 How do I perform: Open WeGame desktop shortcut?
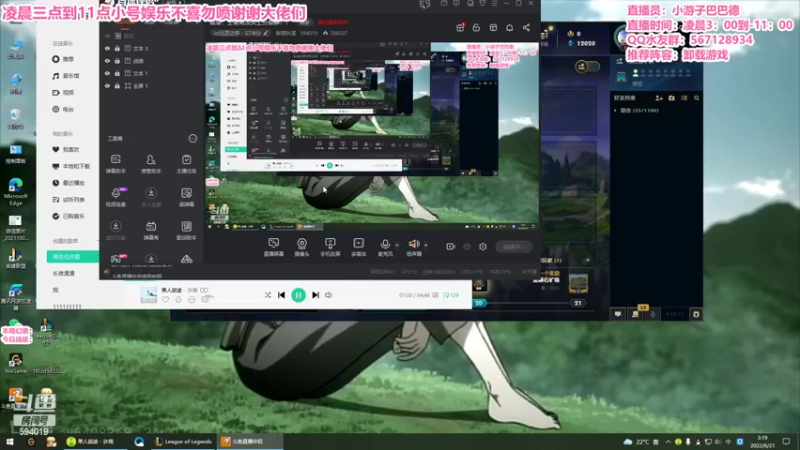click(15, 364)
